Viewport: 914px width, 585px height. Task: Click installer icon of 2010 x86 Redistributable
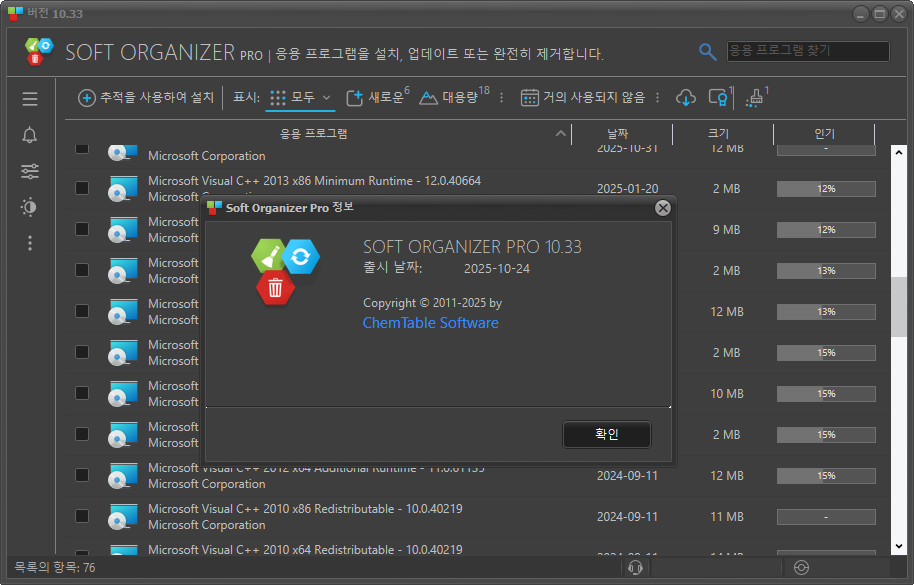122,516
